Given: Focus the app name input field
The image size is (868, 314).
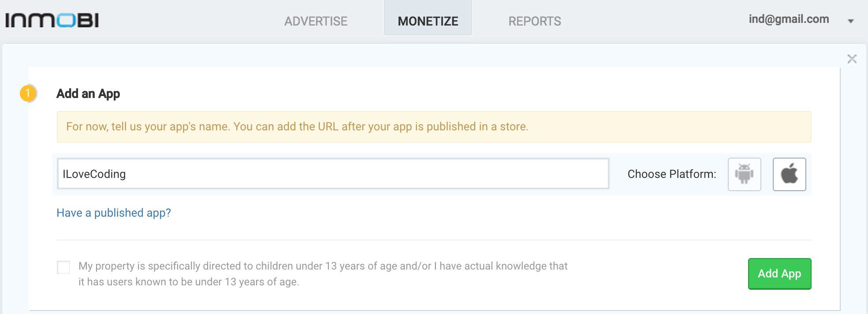Looking at the screenshot, I should pos(333,174).
